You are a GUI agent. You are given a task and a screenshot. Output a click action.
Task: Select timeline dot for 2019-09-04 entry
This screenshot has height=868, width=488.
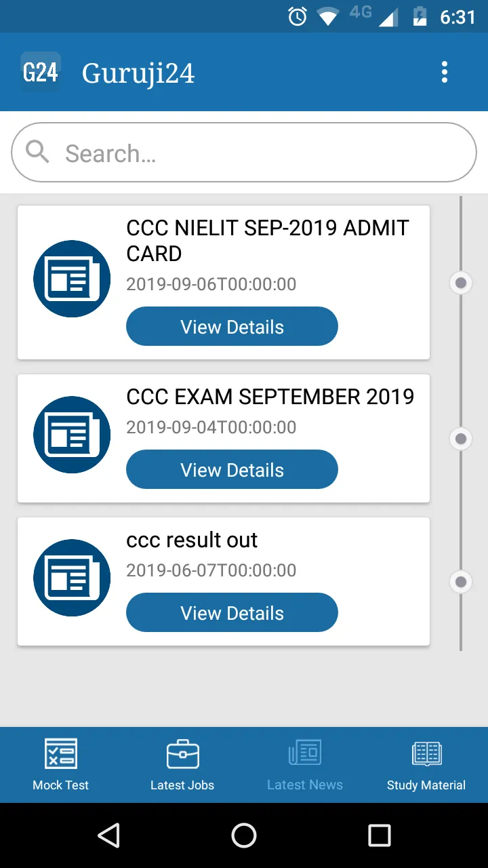coord(461,439)
